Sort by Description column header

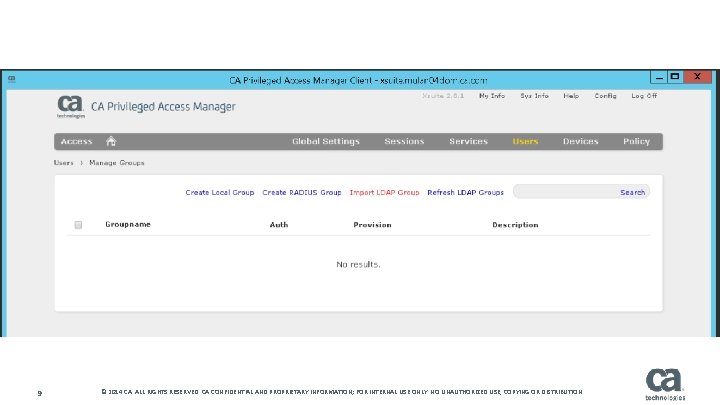click(515, 225)
